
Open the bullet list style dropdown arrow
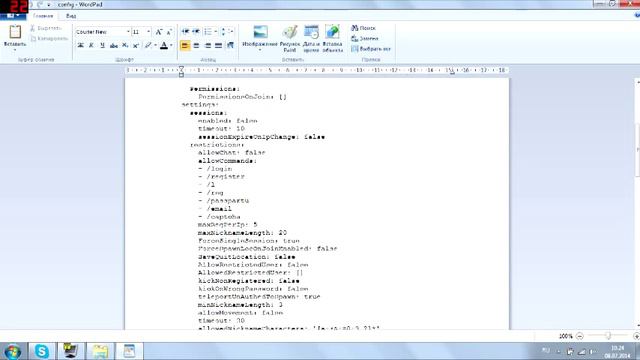(216, 31)
